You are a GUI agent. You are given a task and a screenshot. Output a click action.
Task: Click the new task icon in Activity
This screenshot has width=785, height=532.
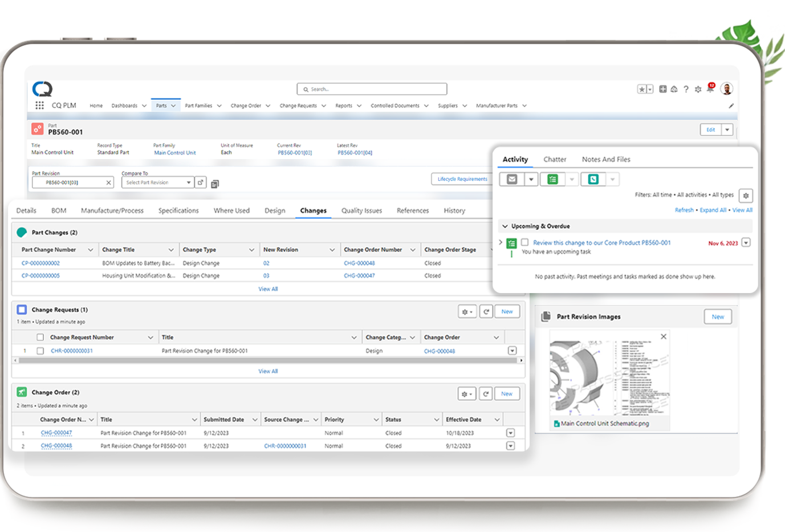click(x=552, y=180)
